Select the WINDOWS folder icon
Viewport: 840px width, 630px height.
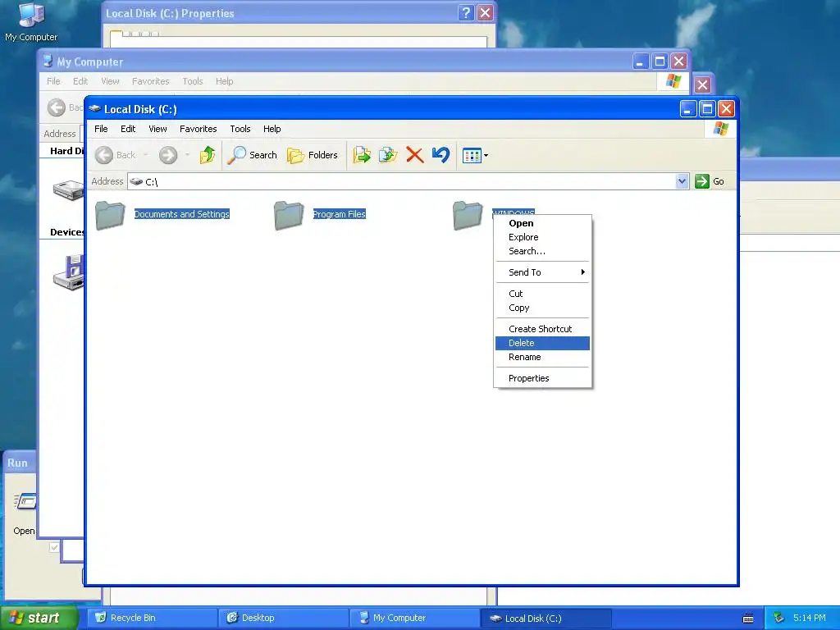coord(468,216)
